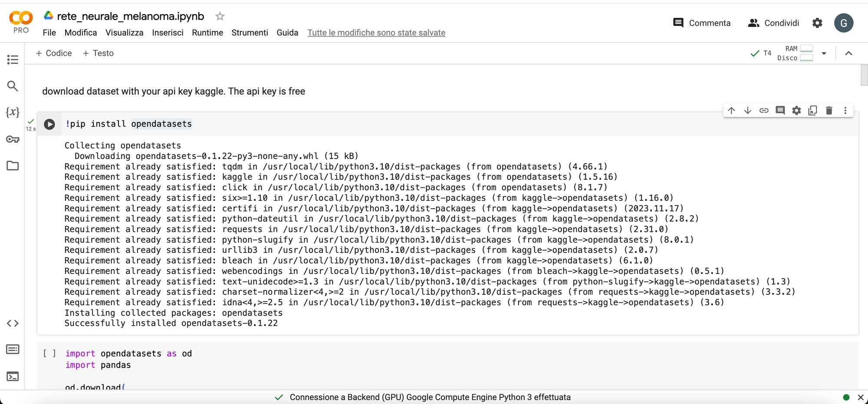This screenshot has width=868, height=404.
Task: Collapse the header with the chevron
Action: pos(849,53)
